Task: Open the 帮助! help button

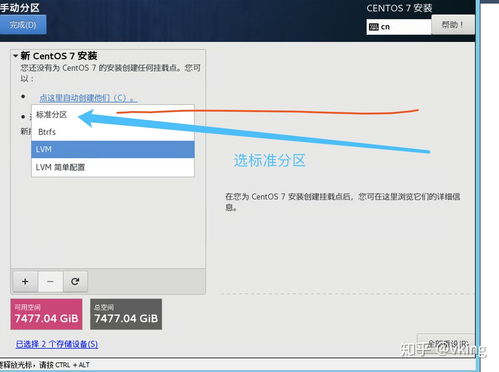Action: tap(452, 25)
